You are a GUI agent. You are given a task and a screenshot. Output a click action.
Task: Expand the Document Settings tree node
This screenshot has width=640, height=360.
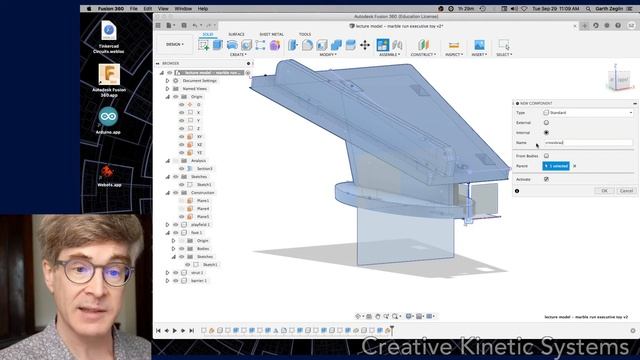click(167, 81)
